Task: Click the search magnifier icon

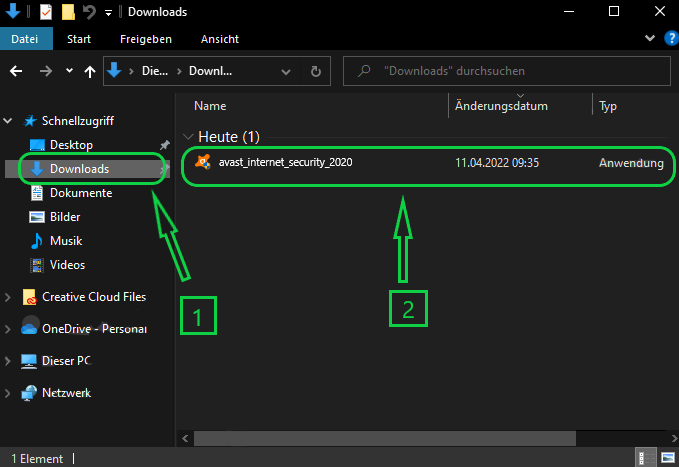Action: click(x=364, y=71)
